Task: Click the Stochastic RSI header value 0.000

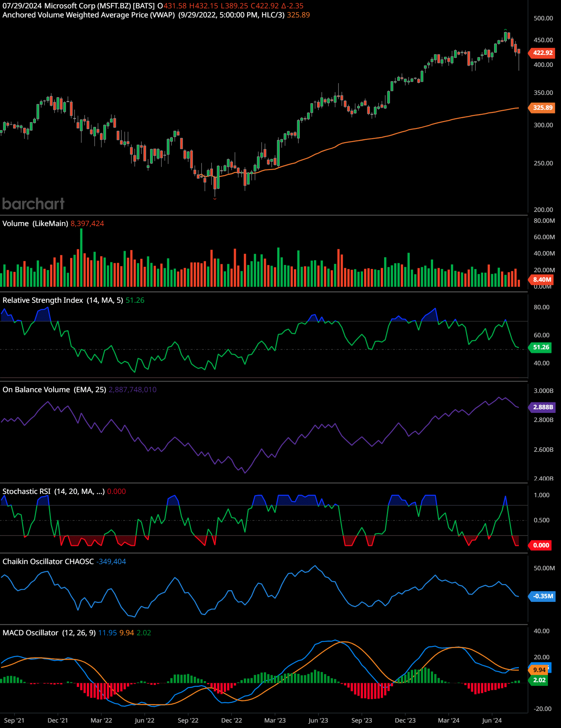Action: coord(117,491)
